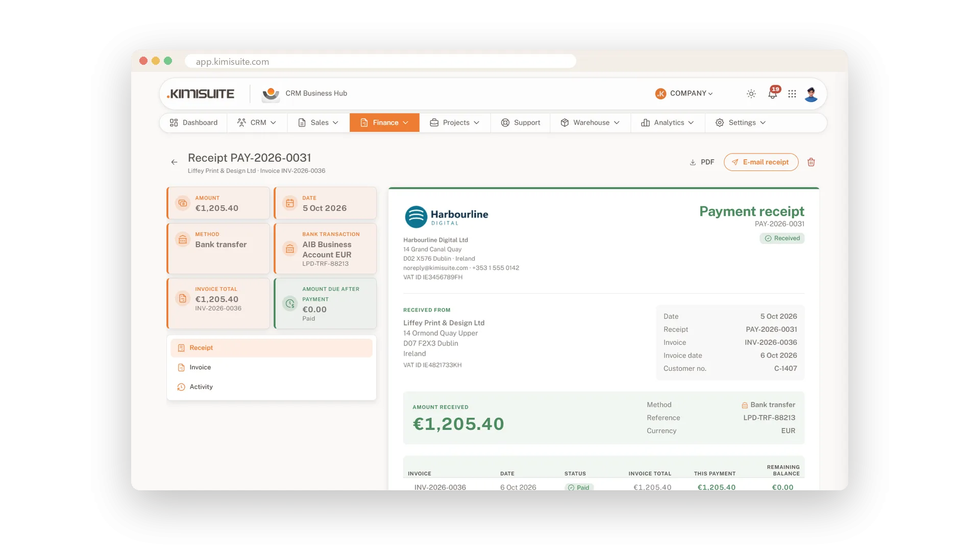Expand the Analytics menu
980x551 pixels.
(668, 123)
